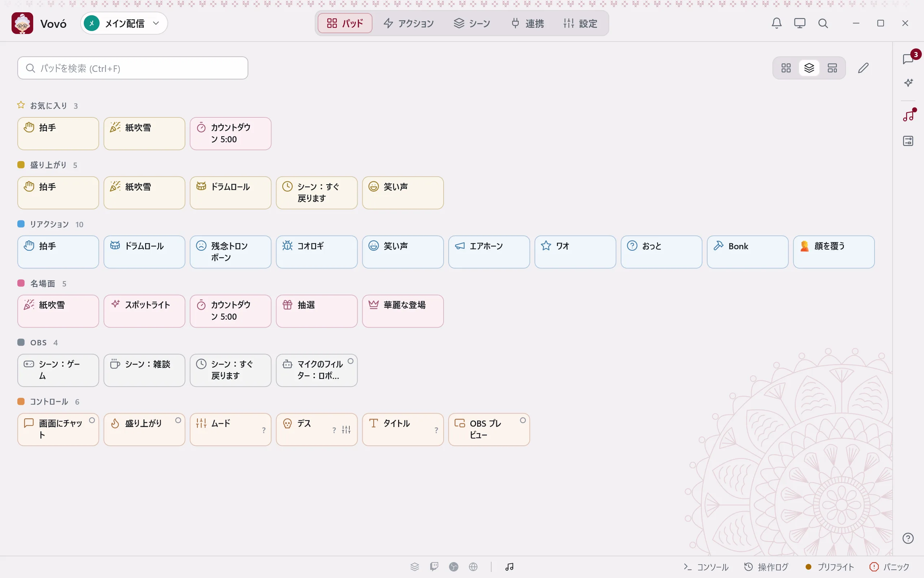Image resolution: width=924 pixels, height=578 pixels.
Task: Collapse the OBS group header
Action: pyautogui.click(x=38, y=342)
